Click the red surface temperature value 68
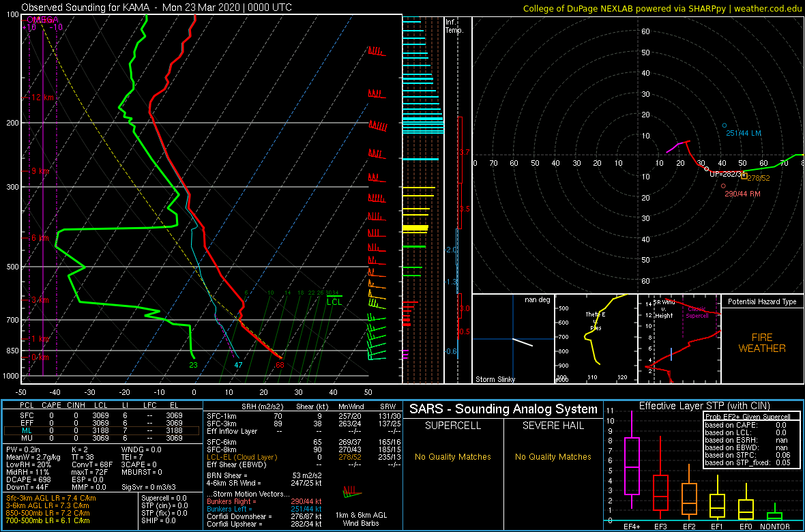The image size is (805, 532). point(280,365)
